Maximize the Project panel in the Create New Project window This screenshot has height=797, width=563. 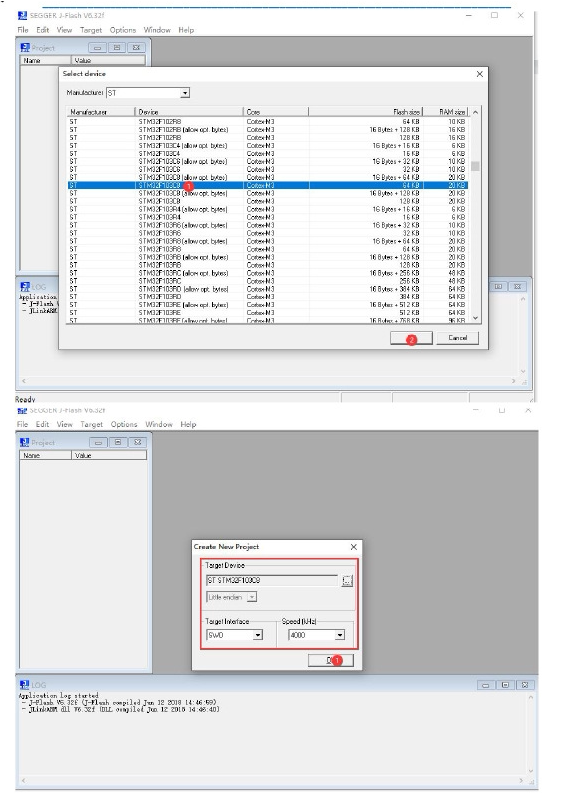point(118,442)
